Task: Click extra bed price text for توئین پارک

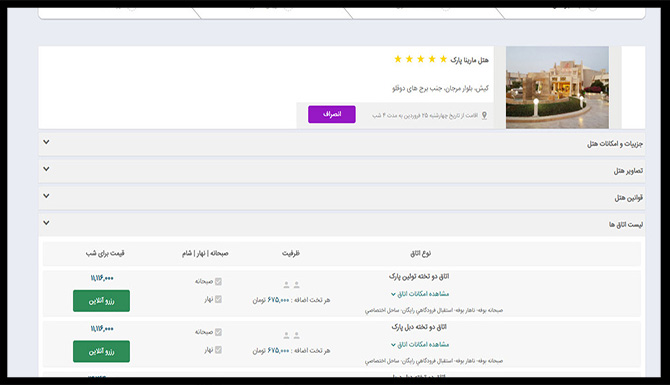Action: click(291, 300)
